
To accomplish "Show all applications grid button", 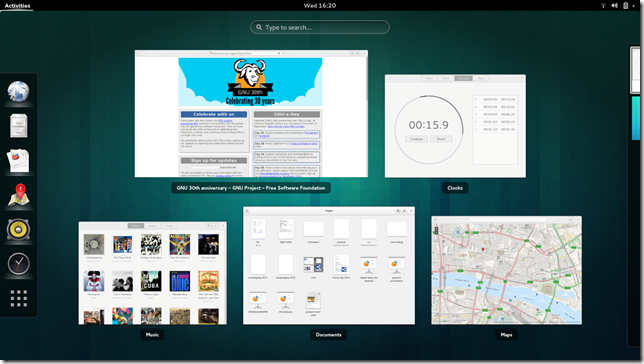I will [18, 298].
